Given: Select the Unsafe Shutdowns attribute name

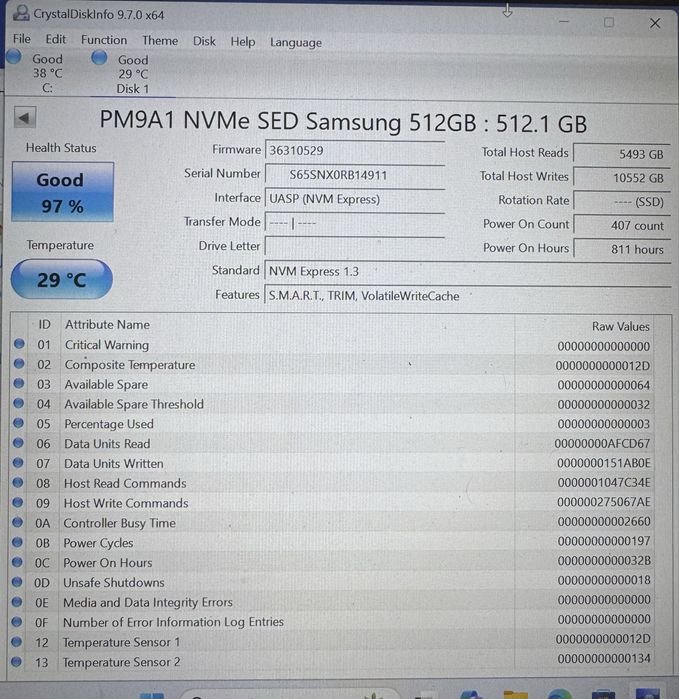Looking at the screenshot, I should click(114, 583).
